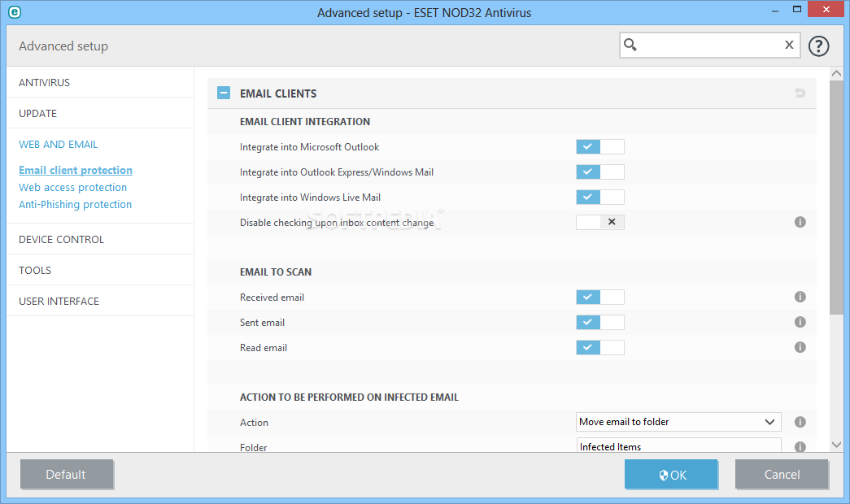Click the Folder field Infected Items
850x504 pixels.
678,445
